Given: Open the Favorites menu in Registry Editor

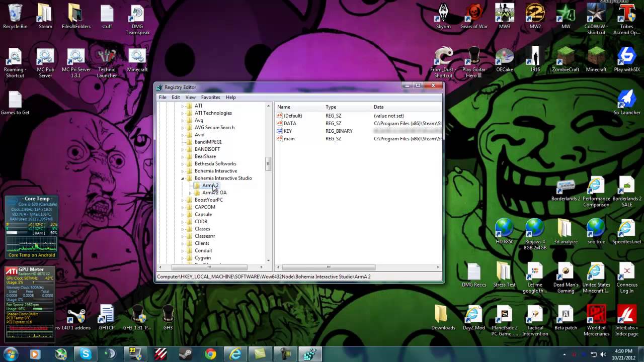Looking at the screenshot, I should pyautogui.click(x=210, y=97).
